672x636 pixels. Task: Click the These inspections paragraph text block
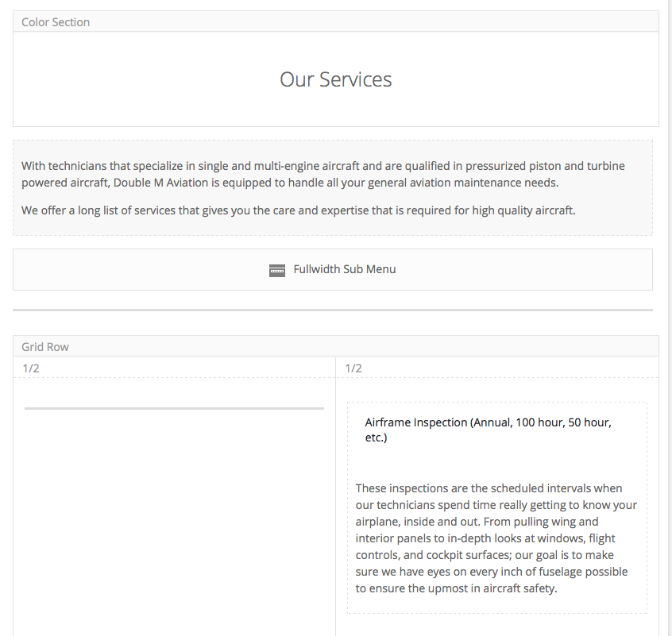pyautogui.click(x=496, y=538)
